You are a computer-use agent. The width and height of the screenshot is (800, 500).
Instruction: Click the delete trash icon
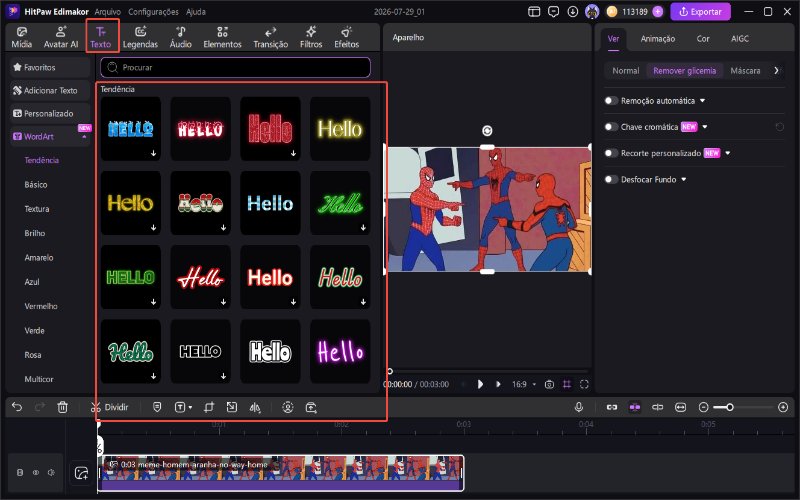tap(62, 407)
